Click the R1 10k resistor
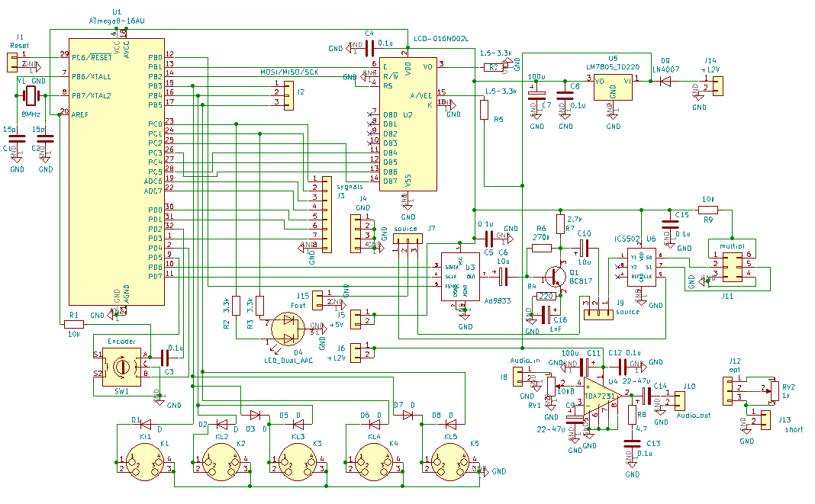 tap(74, 323)
